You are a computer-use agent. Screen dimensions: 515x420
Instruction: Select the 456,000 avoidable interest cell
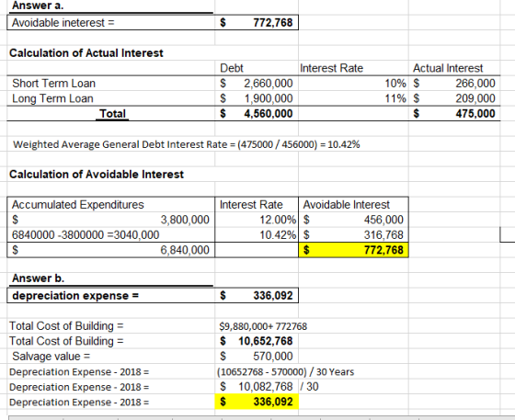(x=353, y=220)
